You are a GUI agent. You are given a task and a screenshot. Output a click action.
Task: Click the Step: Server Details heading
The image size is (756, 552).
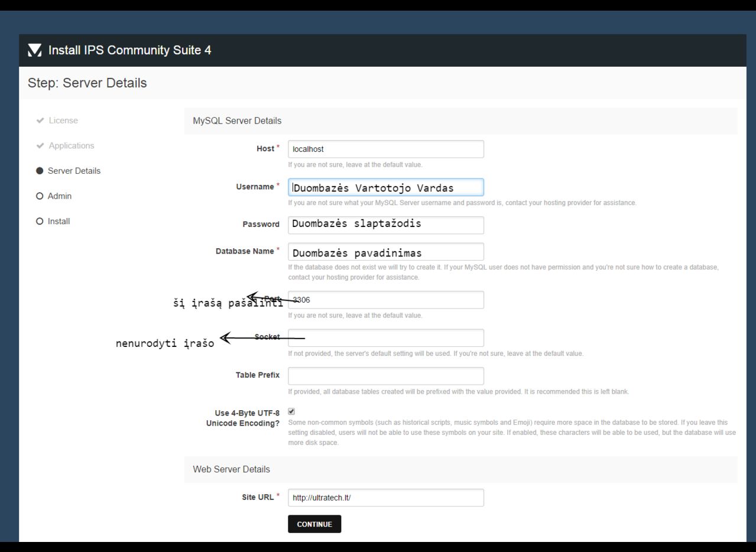[x=87, y=83]
